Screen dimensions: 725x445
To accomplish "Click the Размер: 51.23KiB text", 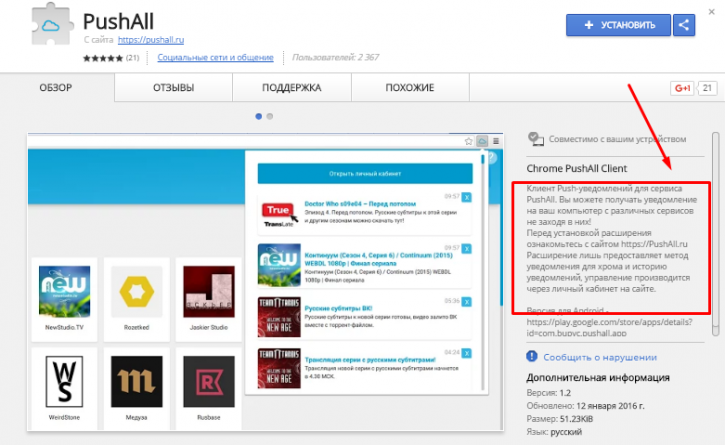I will pos(559,419).
